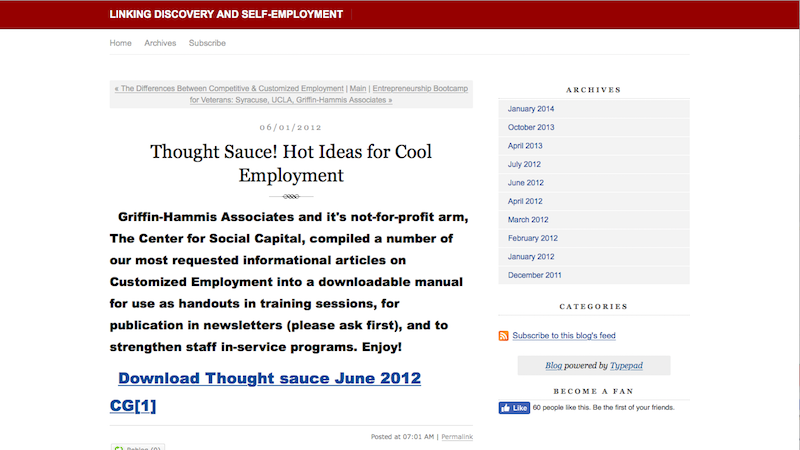Click the BECOME A FAN heading
Viewport: 800px width, 450px height.
(x=593, y=391)
